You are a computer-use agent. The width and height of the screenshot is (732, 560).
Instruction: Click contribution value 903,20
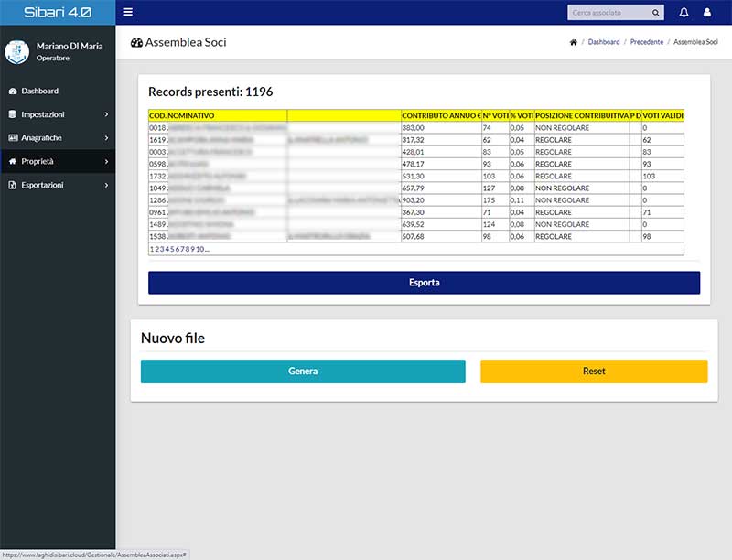(x=414, y=200)
